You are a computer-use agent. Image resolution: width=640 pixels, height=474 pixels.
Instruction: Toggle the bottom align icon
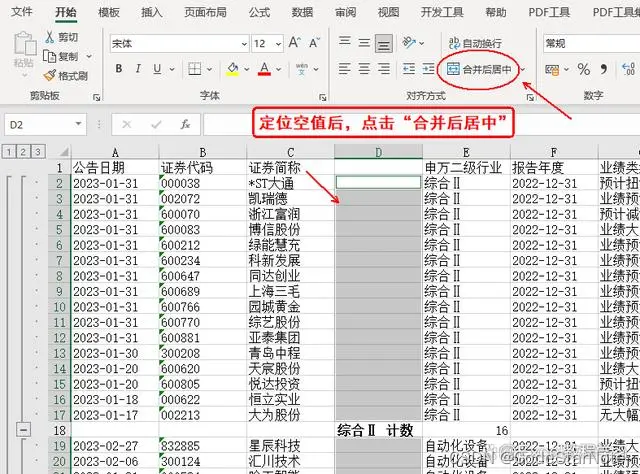[x=384, y=43]
